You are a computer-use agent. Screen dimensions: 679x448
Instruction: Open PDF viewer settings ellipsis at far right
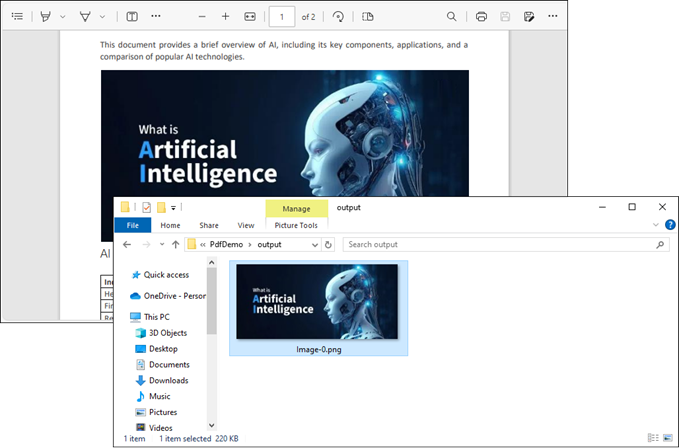tap(553, 16)
